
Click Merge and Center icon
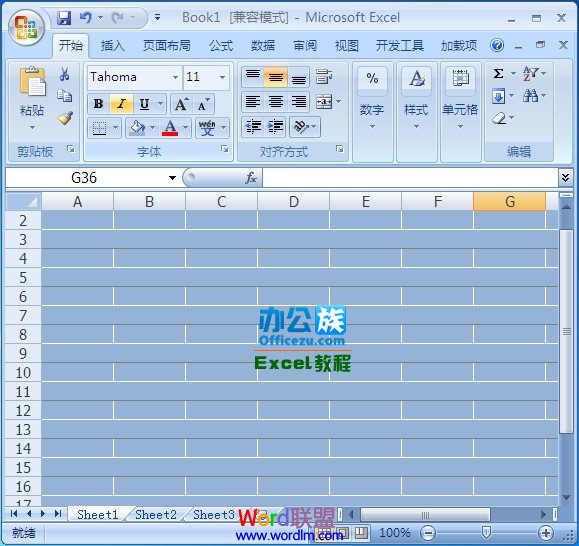(x=325, y=102)
